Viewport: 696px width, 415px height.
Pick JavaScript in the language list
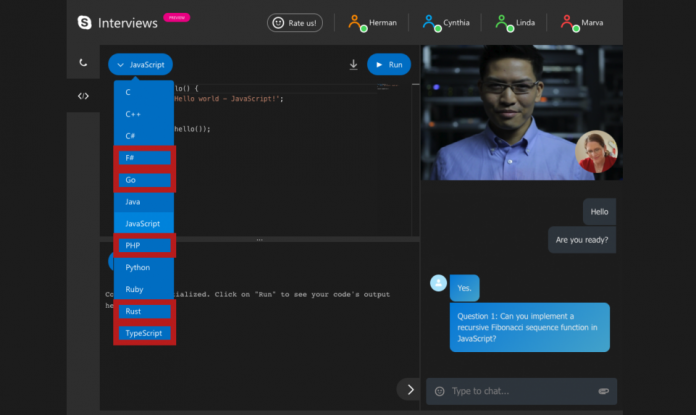144,223
